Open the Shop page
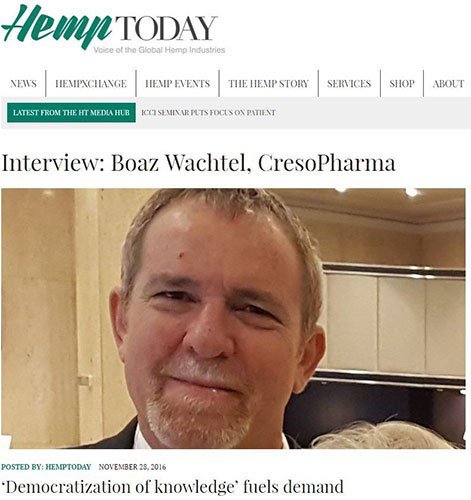 click(x=402, y=83)
